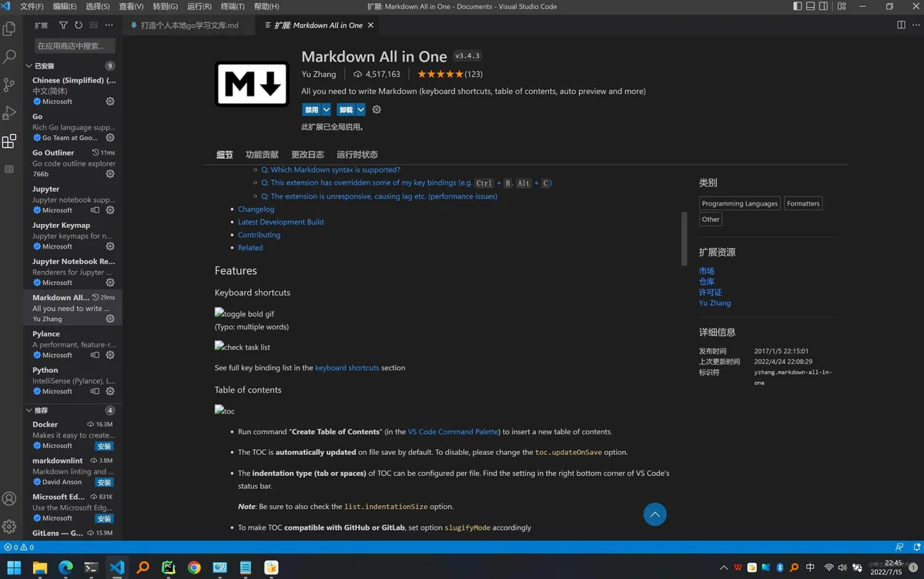Switch to the 运行时状态 tab
Image resolution: width=924 pixels, height=579 pixels.
(357, 155)
